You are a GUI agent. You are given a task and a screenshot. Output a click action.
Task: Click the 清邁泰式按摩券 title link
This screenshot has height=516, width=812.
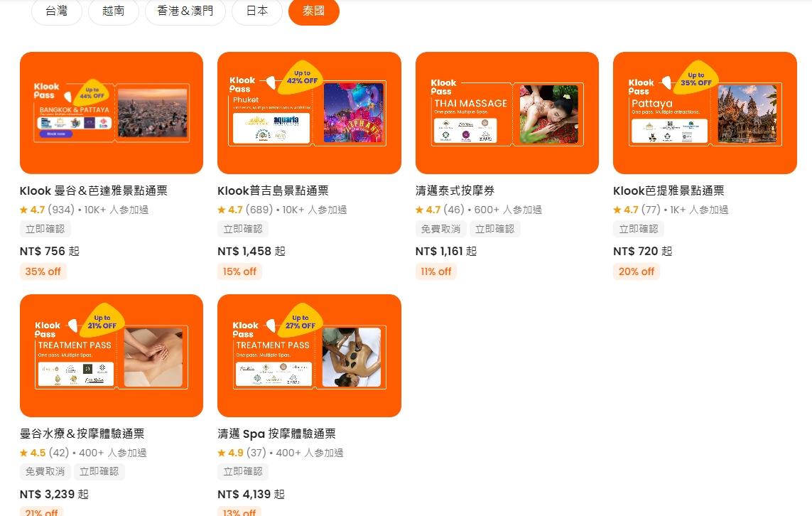455,190
